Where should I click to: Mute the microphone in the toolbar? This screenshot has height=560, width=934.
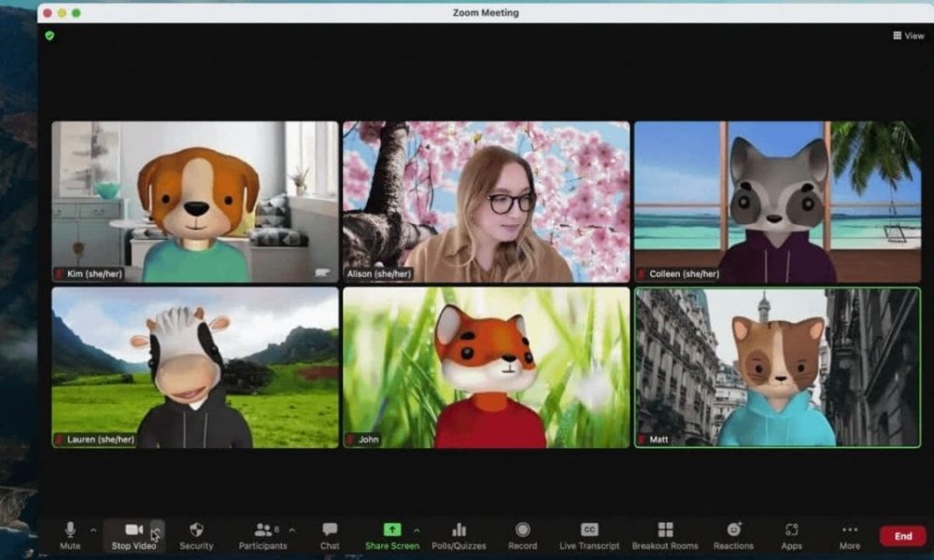[70, 535]
